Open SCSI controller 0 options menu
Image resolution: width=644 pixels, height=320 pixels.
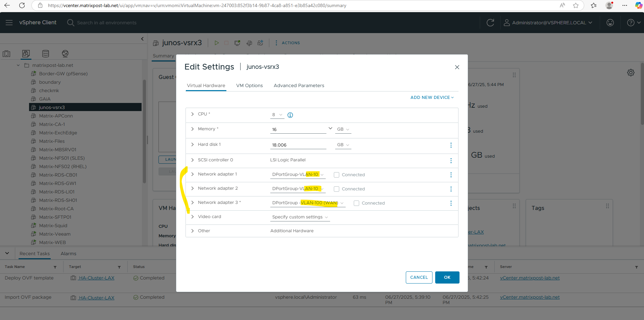point(451,161)
